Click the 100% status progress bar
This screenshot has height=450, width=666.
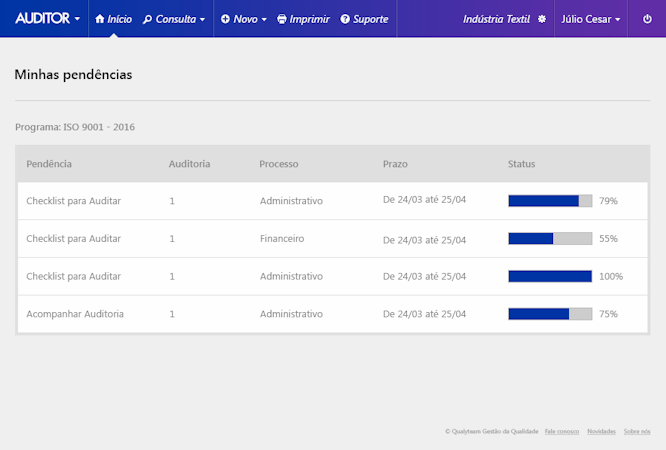click(550, 276)
